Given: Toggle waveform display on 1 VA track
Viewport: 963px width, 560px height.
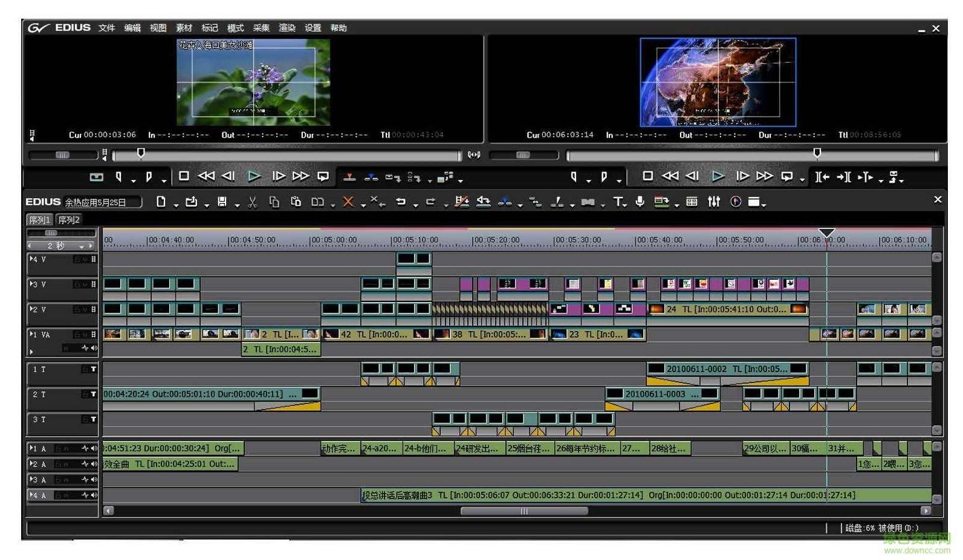Looking at the screenshot, I should pos(86,348).
